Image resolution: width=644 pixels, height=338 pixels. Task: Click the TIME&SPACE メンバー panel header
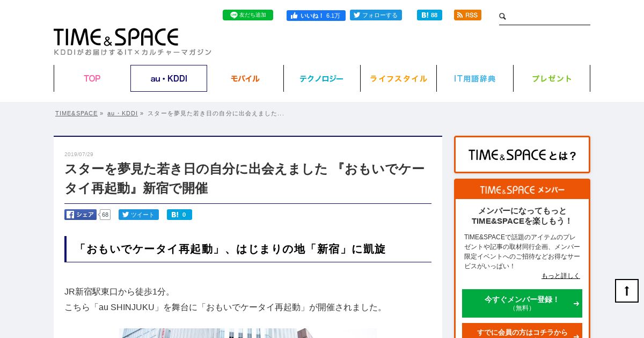pos(522,190)
